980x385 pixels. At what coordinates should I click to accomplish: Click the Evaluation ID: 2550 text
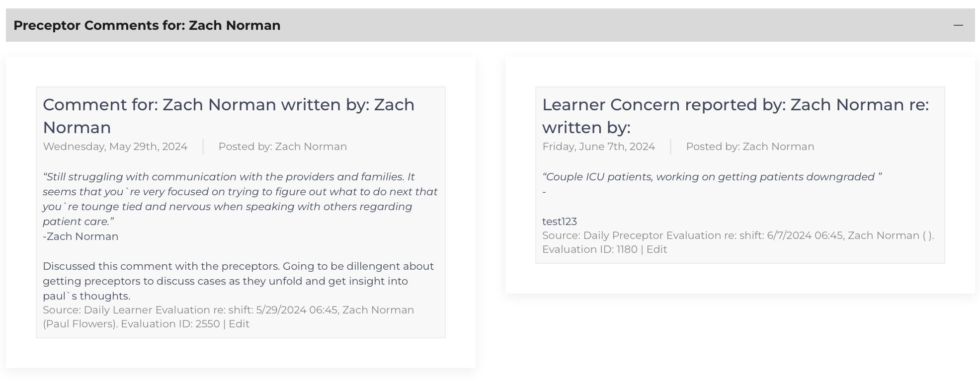click(x=170, y=324)
